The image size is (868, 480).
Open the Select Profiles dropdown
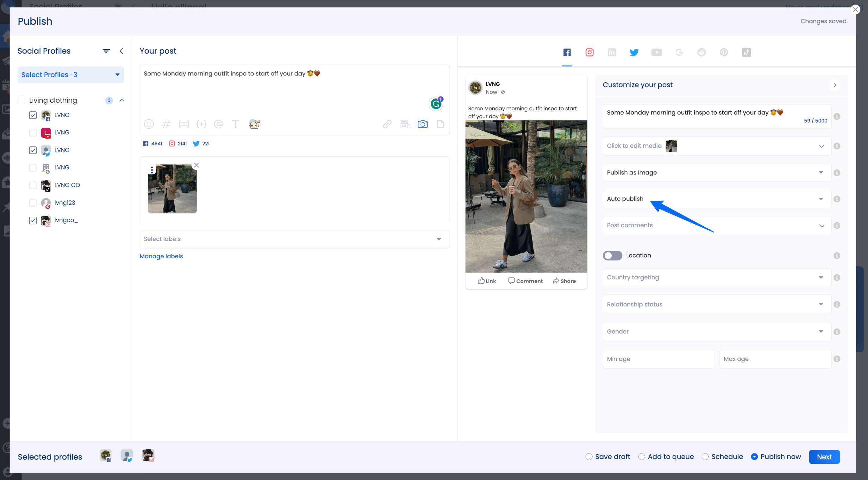point(70,75)
